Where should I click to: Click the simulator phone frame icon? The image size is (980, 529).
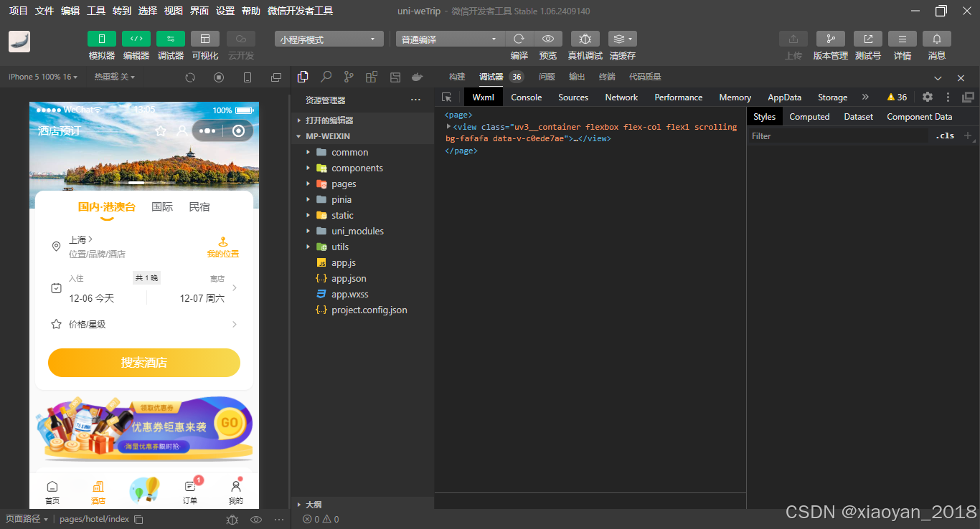tap(248, 77)
